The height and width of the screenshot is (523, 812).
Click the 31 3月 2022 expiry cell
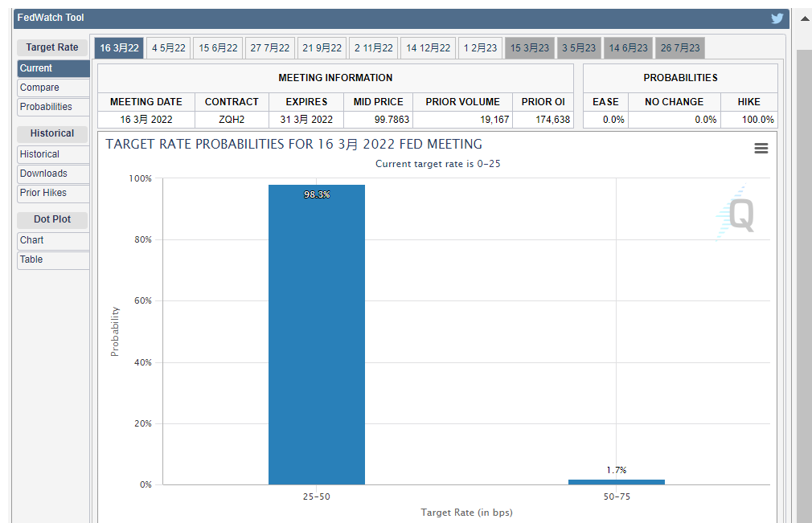(x=306, y=120)
